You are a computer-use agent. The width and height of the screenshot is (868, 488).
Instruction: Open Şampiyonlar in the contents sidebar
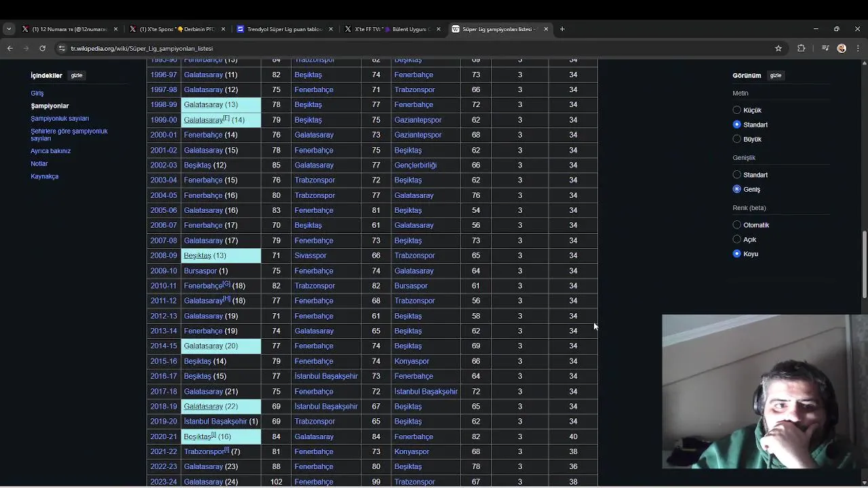coord(50,106)
